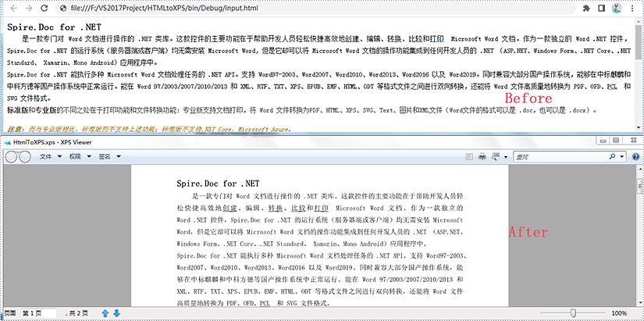Expand the dropdown arrow beside 签名
The height and width of the screenshot is (321, 644).
(119, 156)
